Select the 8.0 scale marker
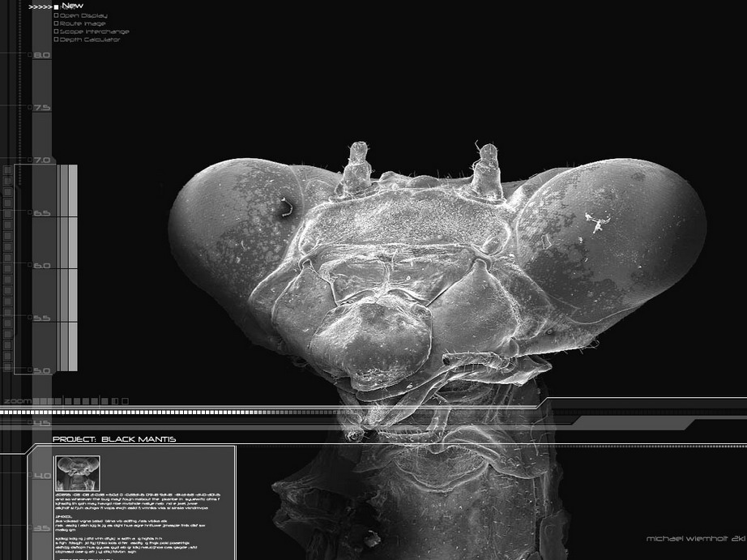The image size is (747, 560). 42,55
